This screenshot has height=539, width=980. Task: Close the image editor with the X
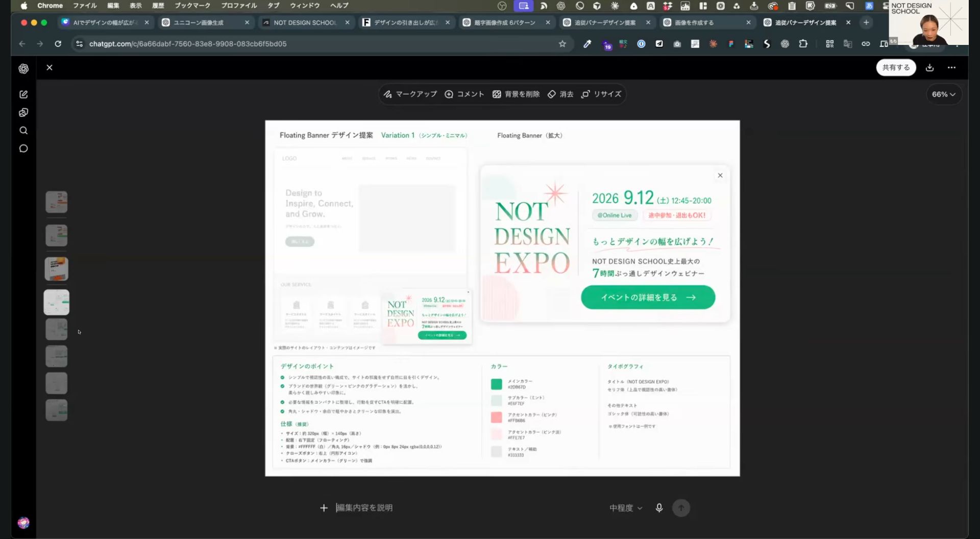[50, 67]
